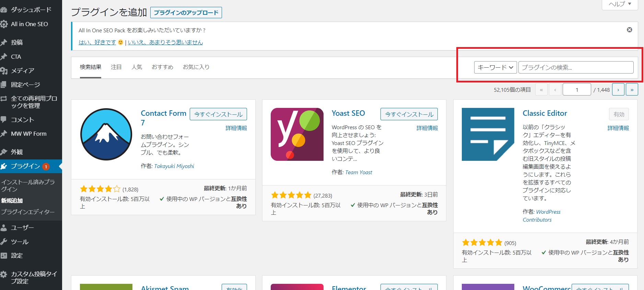Open the favorites plugins tab
Screen dimensions: 644x290
point(196,67)
